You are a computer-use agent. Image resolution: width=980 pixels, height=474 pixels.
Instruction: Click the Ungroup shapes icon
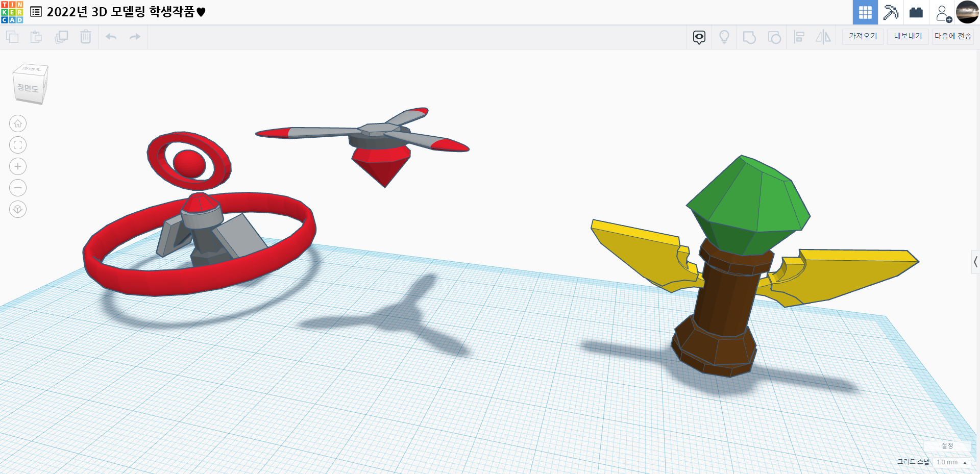(774, 37)
